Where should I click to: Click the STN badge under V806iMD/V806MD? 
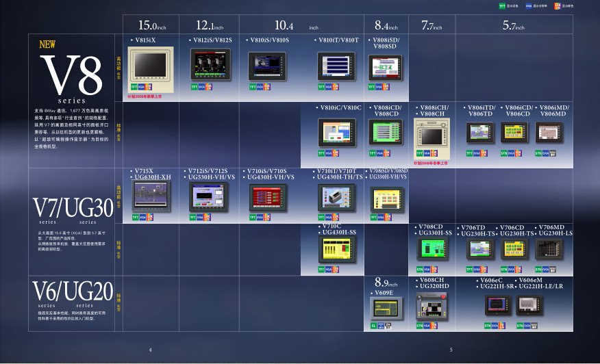tap(538, 153)
